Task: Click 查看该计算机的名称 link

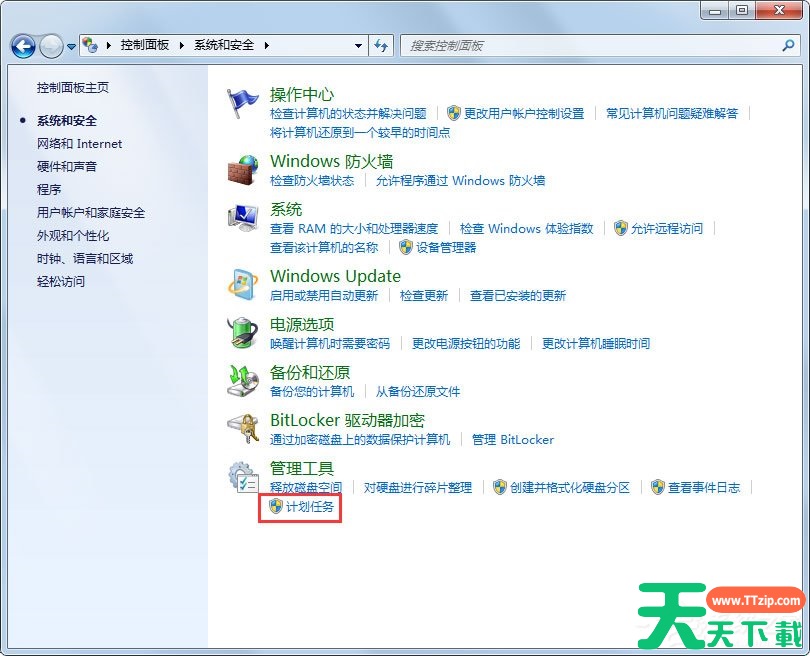Action: tap(324, 247)
